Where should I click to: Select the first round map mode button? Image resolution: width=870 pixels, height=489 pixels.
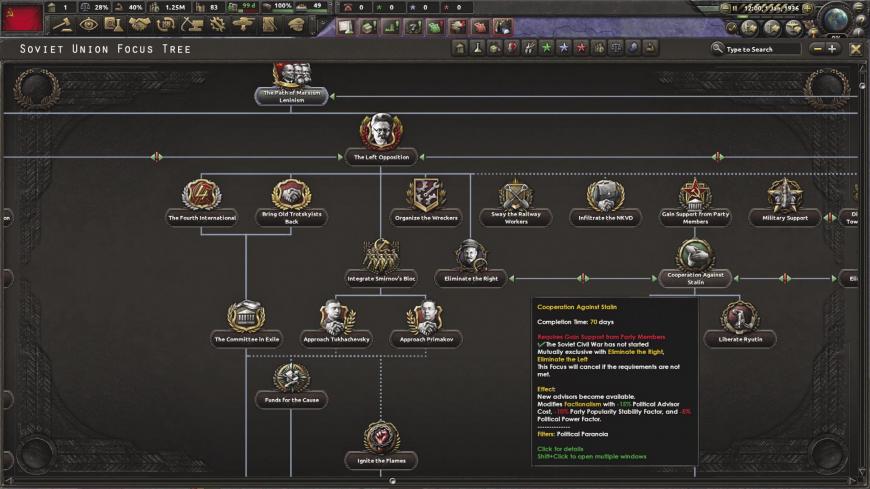(x=749, y=28)
